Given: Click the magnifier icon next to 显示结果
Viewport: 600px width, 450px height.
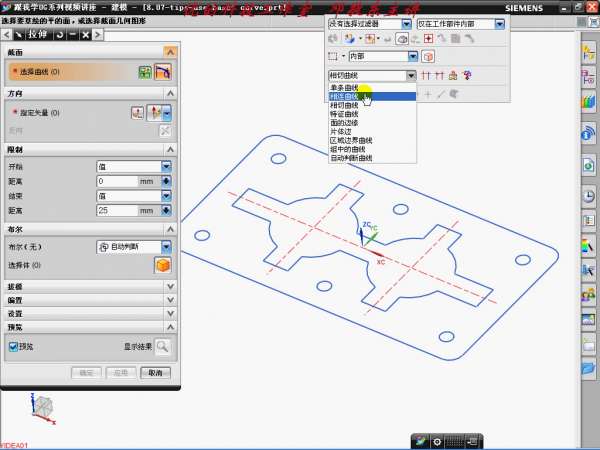Looking at the screenshot, I should coord(163,347).
